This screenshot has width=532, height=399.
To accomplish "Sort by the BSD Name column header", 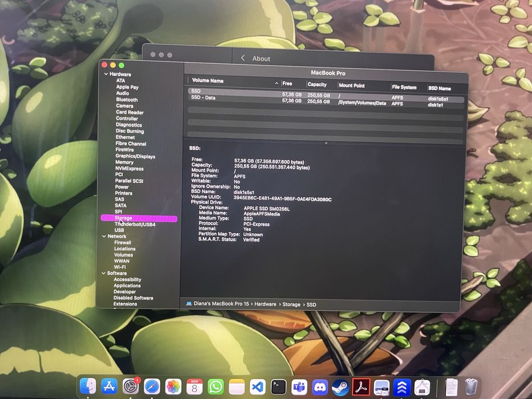I will tap(440, 88).
